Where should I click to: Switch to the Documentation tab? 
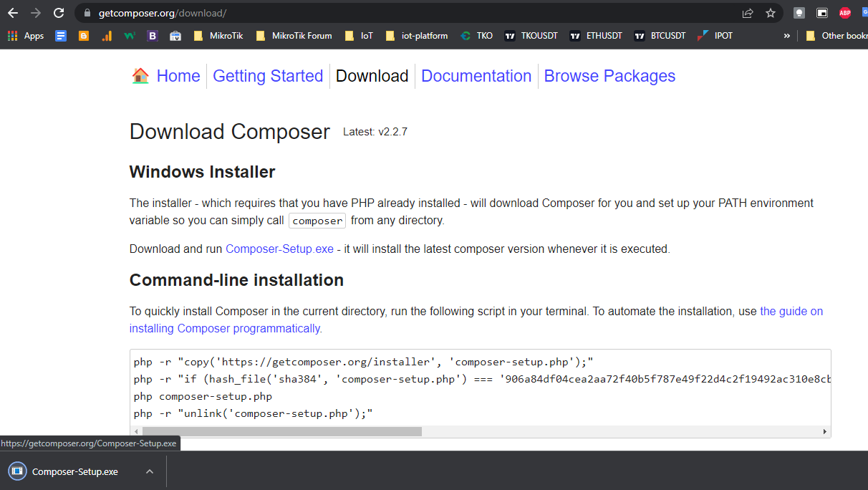(x=476, y=75)
